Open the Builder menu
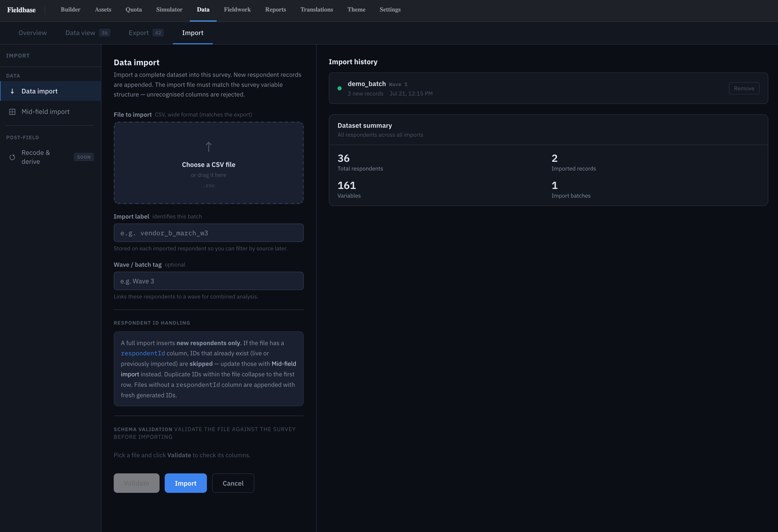 (70, 9)
